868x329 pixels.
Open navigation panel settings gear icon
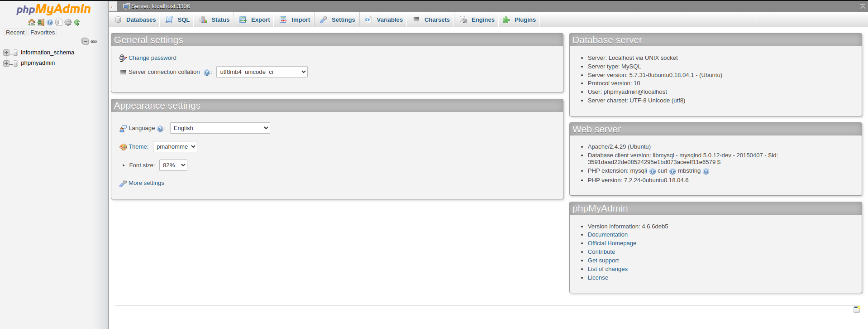click(68, 22)
